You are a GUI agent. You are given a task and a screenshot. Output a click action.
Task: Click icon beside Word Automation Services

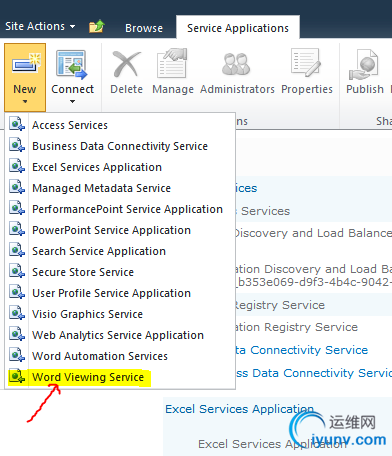point(17,355)
